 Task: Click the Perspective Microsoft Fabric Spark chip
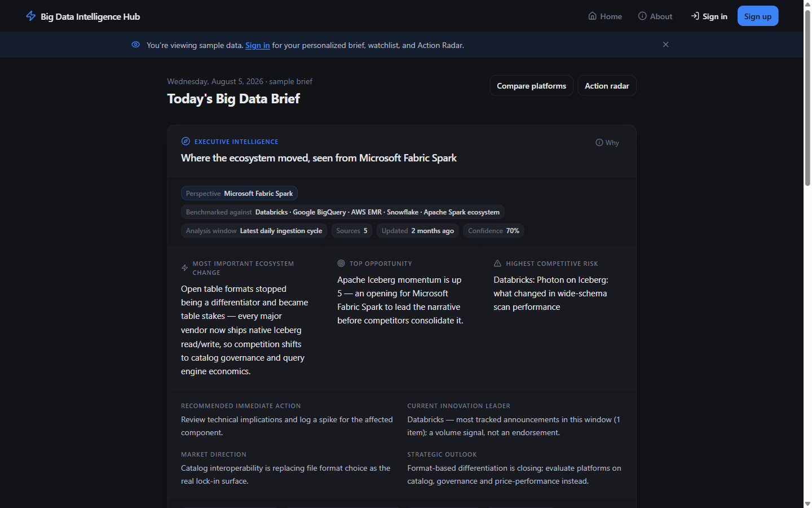[x=239, y=194]
